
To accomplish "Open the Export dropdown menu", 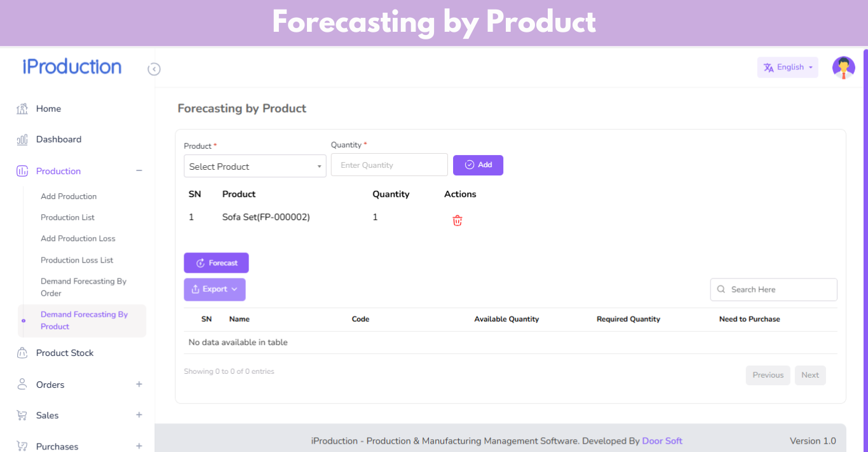I will click(215, 289).
